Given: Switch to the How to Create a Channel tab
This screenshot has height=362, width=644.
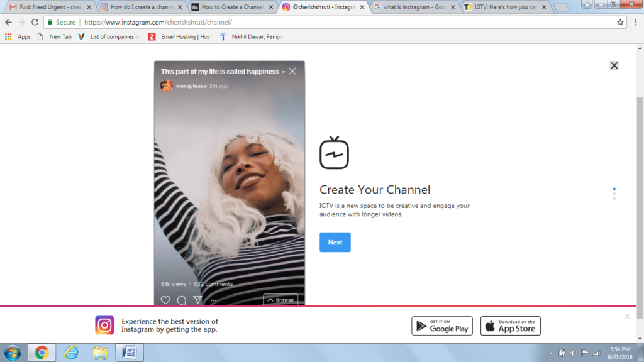Looking at the screenshot, I should (x=233, y=7).
